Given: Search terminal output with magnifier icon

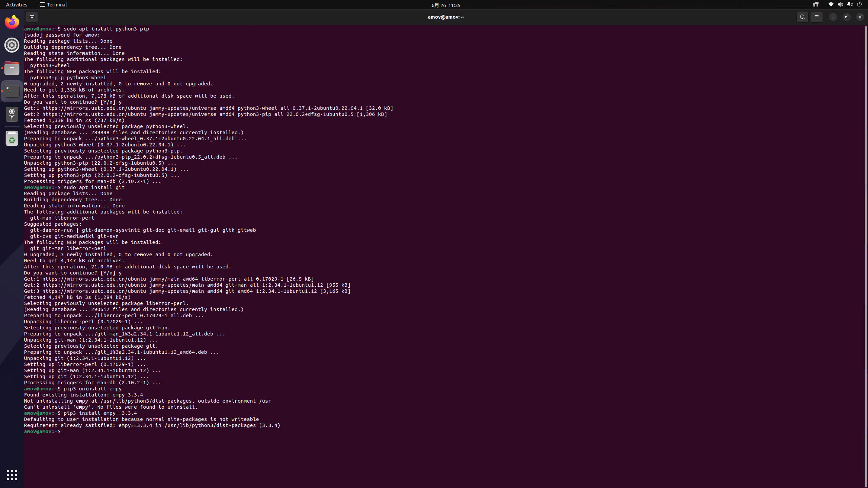Looking at the screenshot, I should [802, 17].
